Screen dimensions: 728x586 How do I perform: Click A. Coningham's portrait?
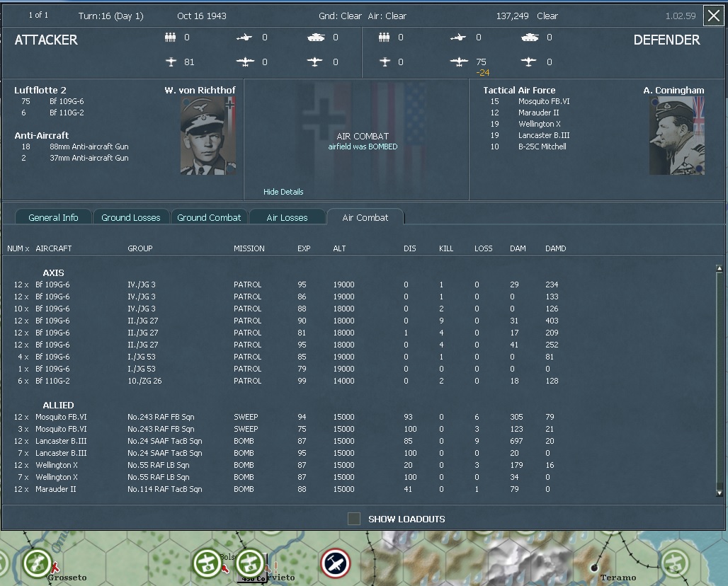coord(676,134)
